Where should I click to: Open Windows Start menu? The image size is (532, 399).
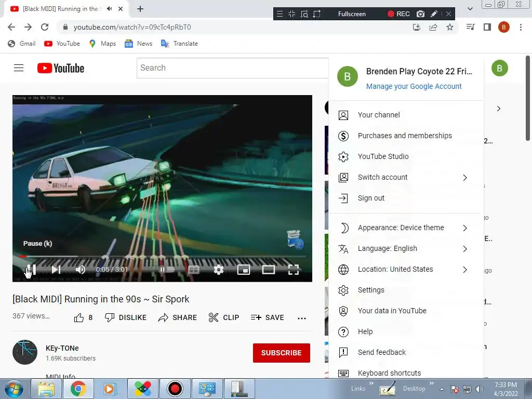tap(14, 389)
